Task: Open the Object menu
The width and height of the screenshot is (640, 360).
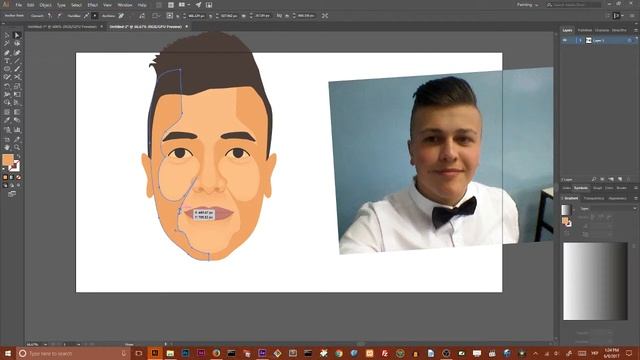Action: 45,5
